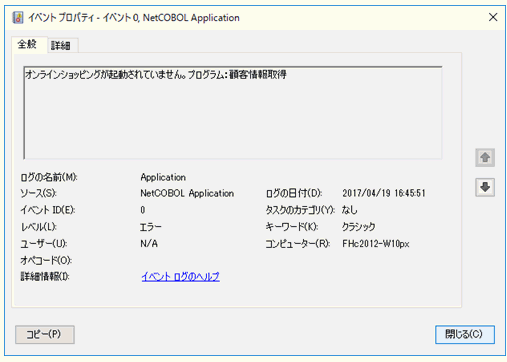Viewport: 507px width, 362px height.
Task: Click the ユーザー(U): label
Action: (x=44, y=244)
